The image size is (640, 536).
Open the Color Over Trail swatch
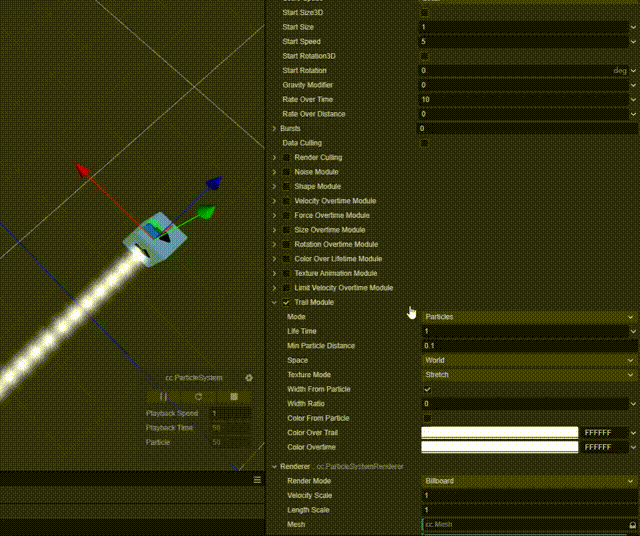[500, 433]
